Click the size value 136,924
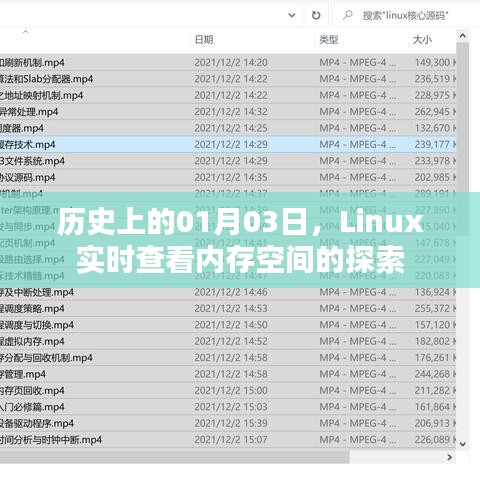480x480 pixels. pos(432,292)
